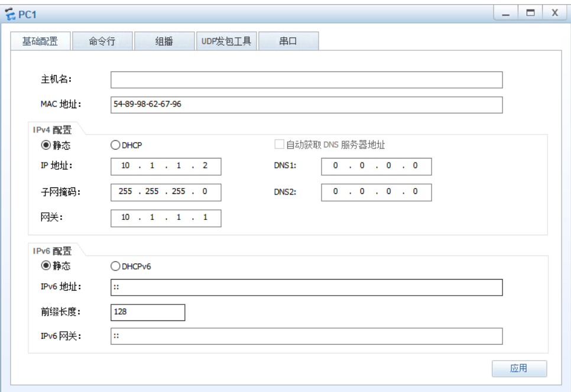Click the 子网掩码 field 255.255.255.0
The height and width of the screenshot is (392, 571).
tap(166, 192)
